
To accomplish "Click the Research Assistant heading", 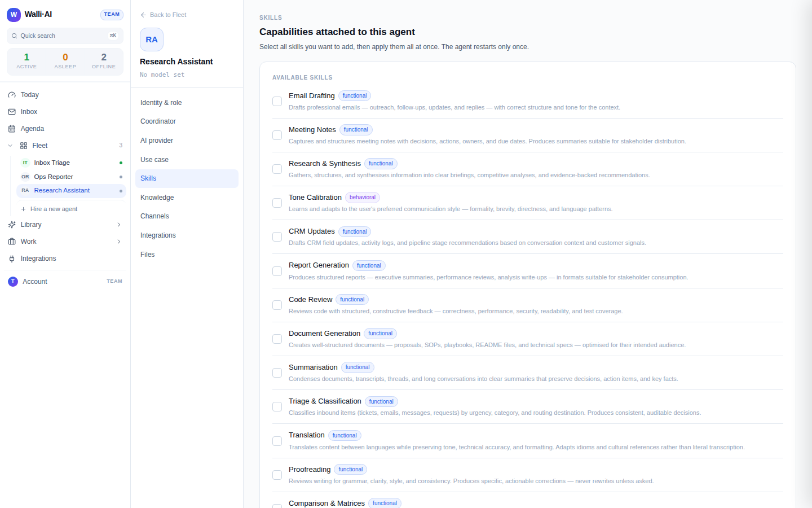I will (176, 62).
